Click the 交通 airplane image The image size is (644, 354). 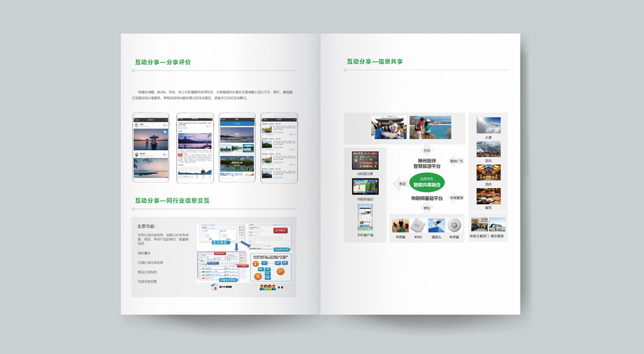click(488, 126)
